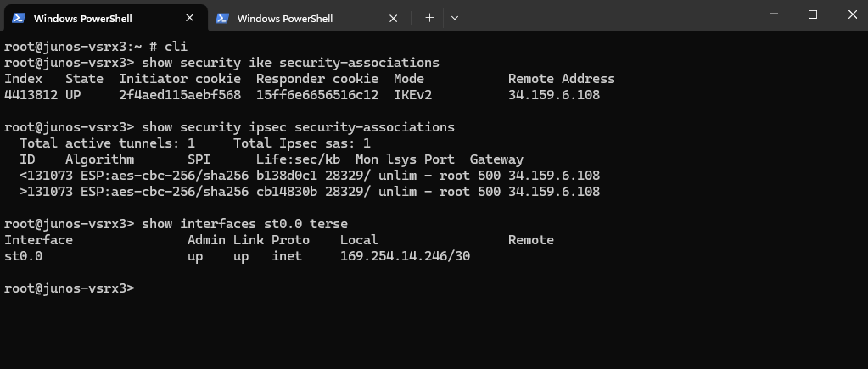
Task: Click the initiator cookie 2f4aed115aebf568
Action: pyautogui.click(x=180, y=95)
